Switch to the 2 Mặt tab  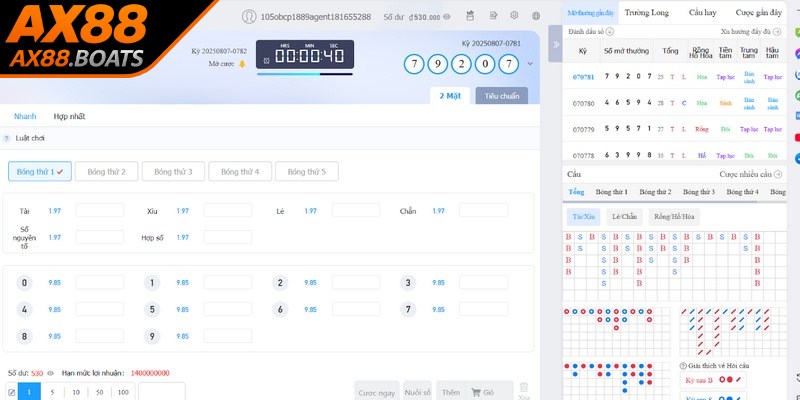coord(450,96)
